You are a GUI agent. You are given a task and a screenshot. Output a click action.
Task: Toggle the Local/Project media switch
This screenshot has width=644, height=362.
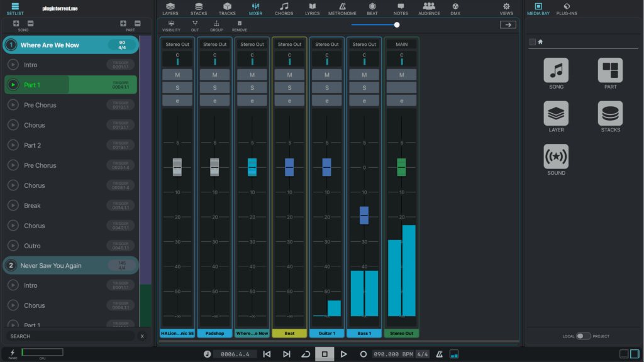[583, 336]
